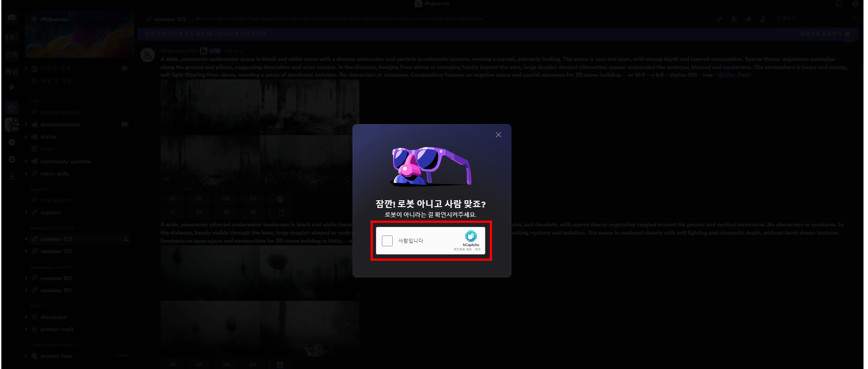Open the support channel

coord(79,212)
